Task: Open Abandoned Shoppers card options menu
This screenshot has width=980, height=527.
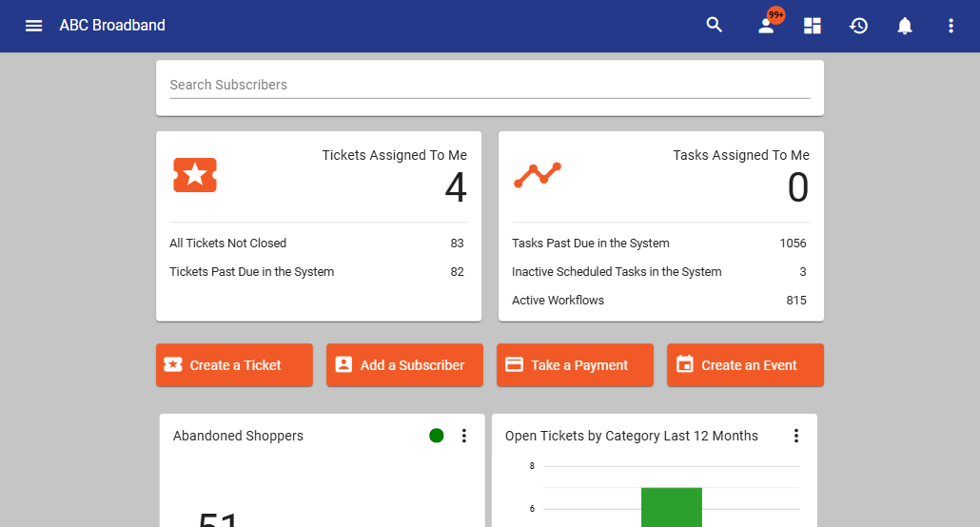Action: click(463, 436)
